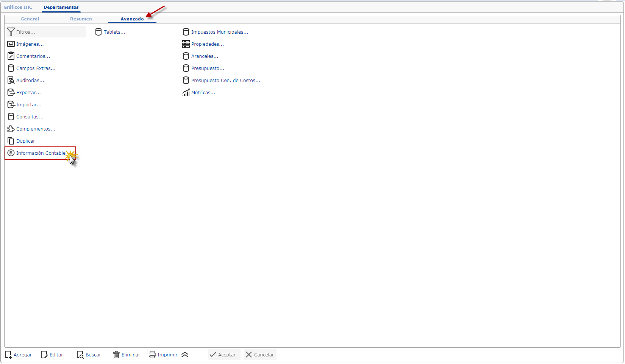Click the export arrow icon beside Exportar
This screenshot has width=625, height=364.
tap(11, 93)
